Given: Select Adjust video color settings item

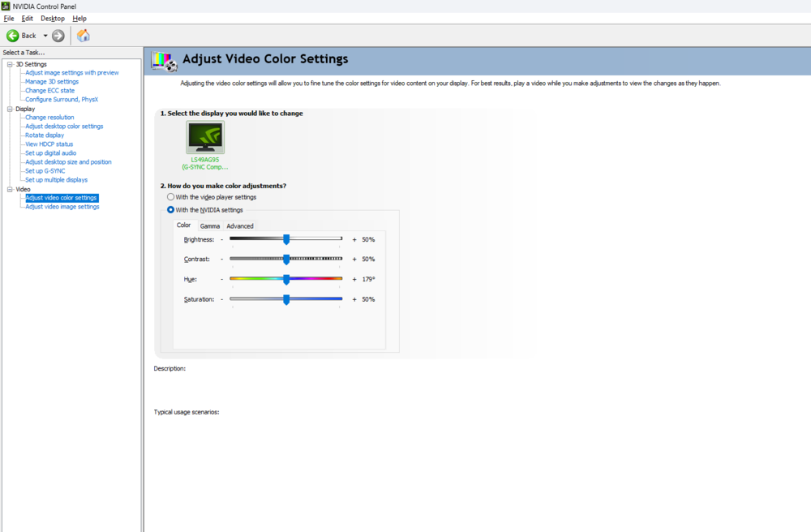Looking at the screenshot, I should 62,198.
